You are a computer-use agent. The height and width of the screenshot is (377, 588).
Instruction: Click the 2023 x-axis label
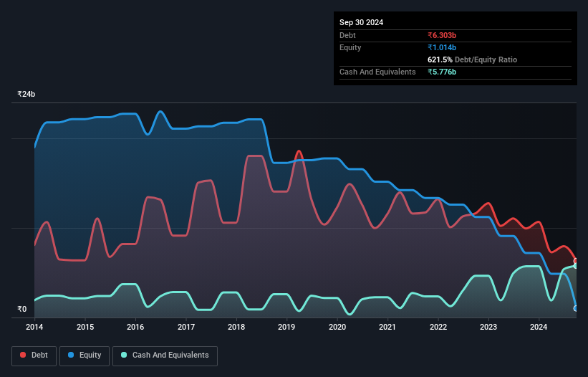[x=488, y=327]
